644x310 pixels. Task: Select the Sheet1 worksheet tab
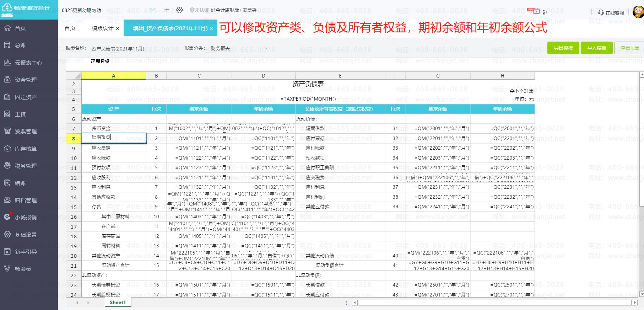(x=118, y=303)
